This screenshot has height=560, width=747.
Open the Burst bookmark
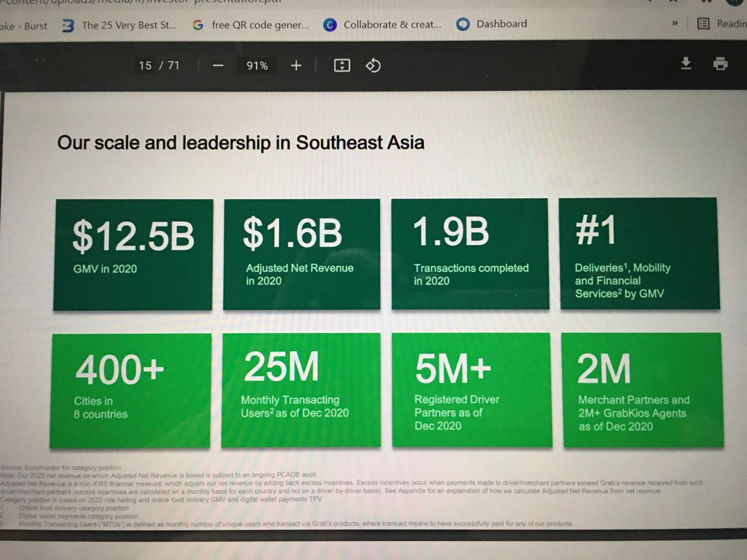pos(24,26)
